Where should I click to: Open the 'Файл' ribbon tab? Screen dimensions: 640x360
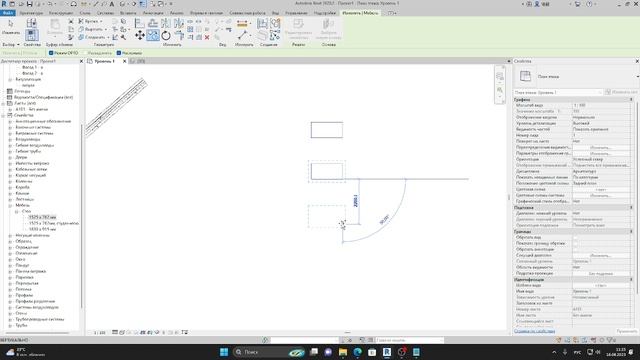click(7, 13)
